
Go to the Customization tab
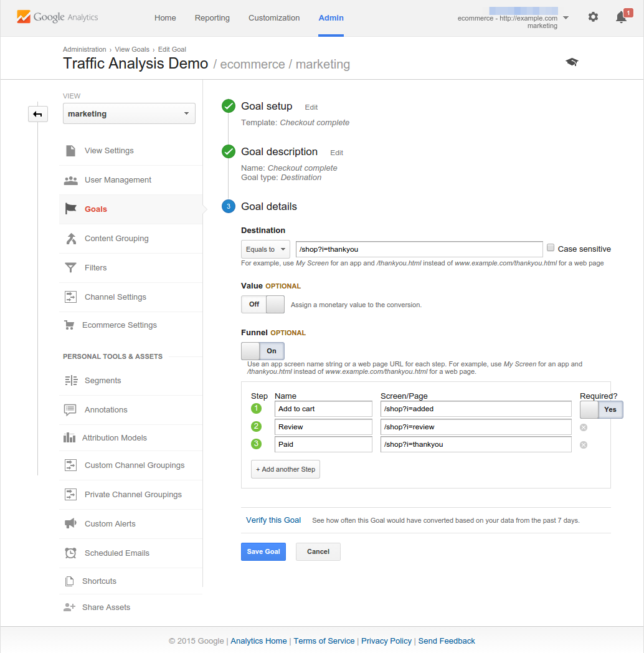click(x=274, y=17)
